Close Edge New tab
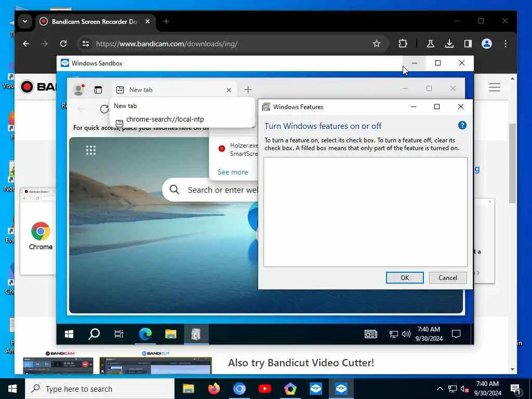The height and width of the screenshot is (399, 532). coord(229,90)
